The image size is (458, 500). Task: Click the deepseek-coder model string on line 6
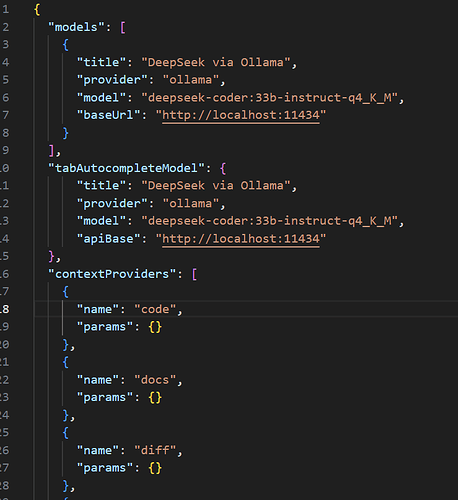[269, 98]
